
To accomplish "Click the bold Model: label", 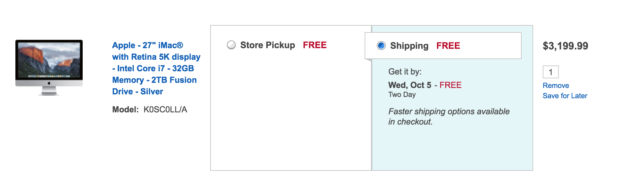I will [x=125, y=109].
